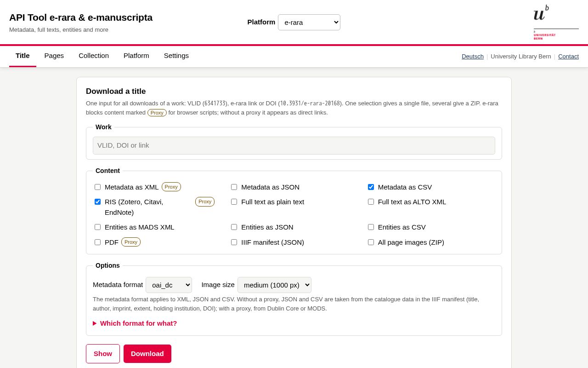Click the 'Content' group label
Viewport: 588px width, 368px height.
click(x=107, y=171)
